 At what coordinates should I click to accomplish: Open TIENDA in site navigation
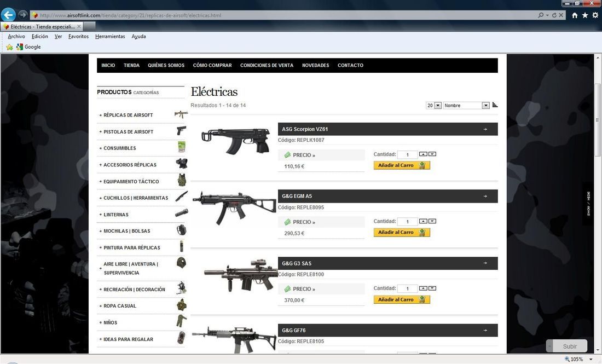[132, 65]
